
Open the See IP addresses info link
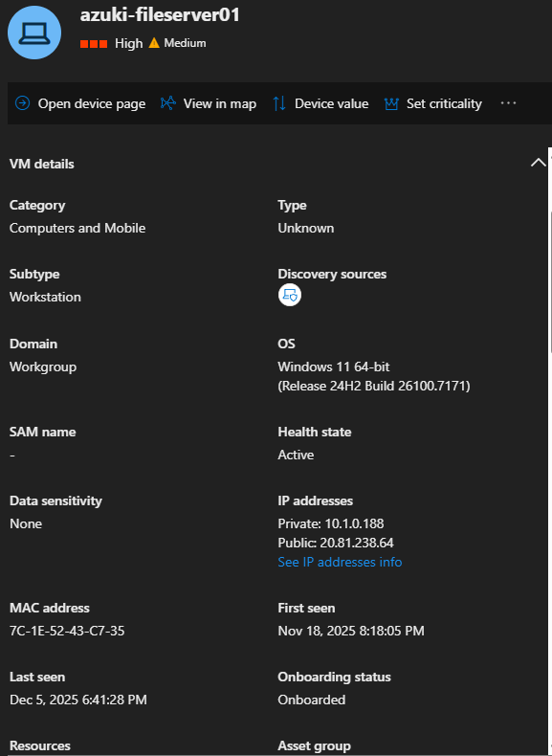click(340, 562)
